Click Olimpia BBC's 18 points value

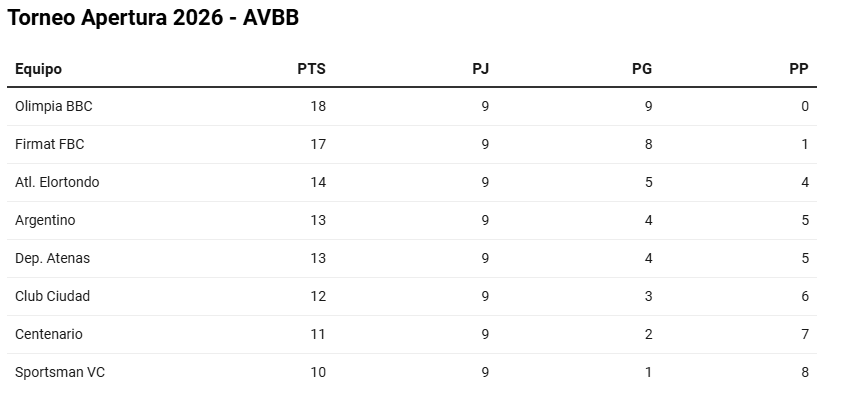click(317, 106)
